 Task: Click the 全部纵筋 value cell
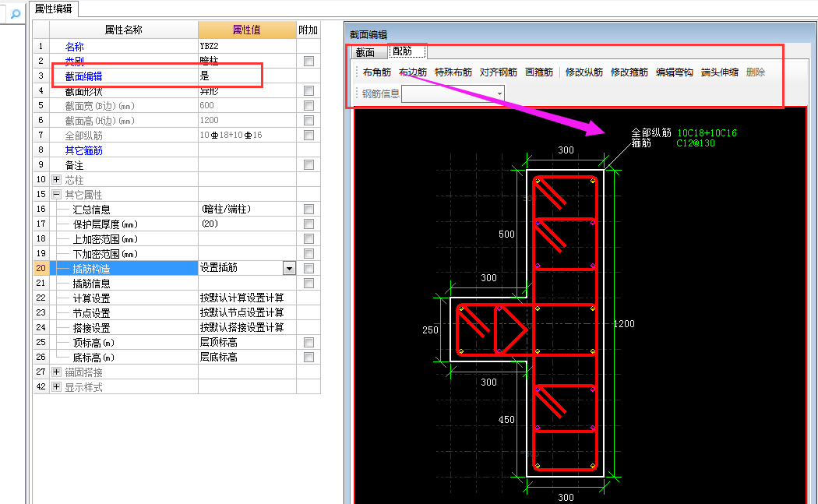(247, 135)
